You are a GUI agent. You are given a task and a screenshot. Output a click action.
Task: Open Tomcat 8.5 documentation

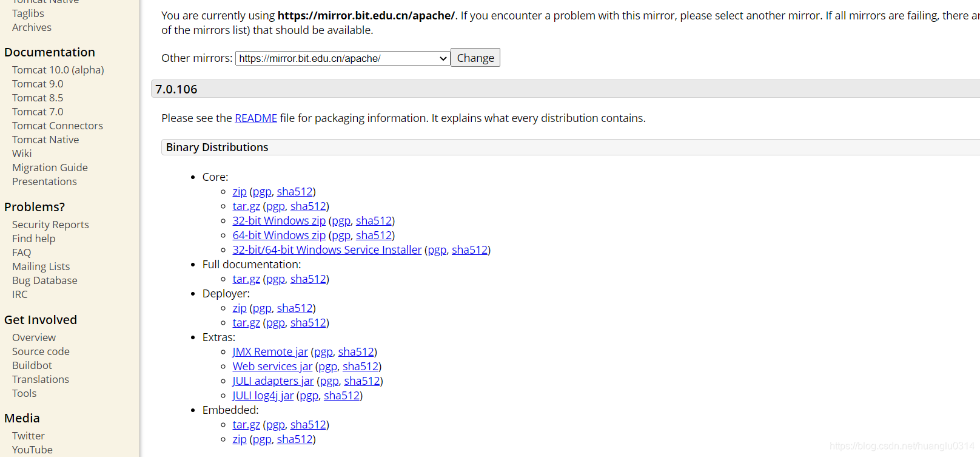[38, 98]
